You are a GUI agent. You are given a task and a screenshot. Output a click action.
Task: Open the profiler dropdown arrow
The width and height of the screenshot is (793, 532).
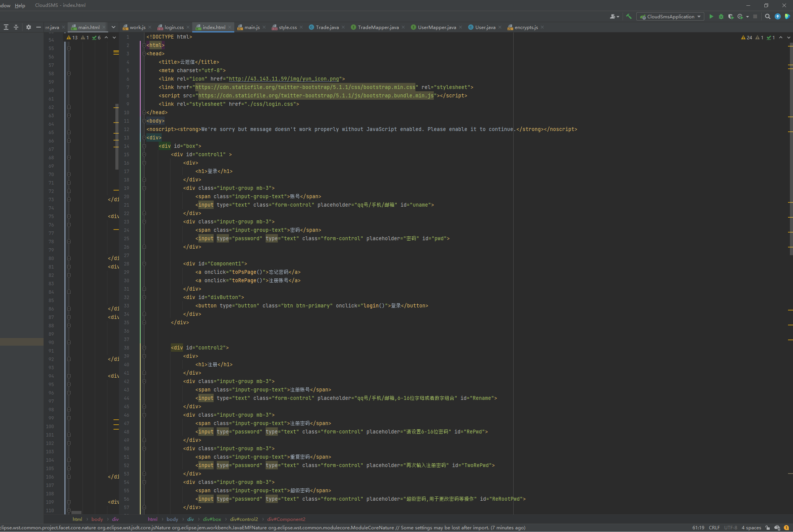tap(748, 16)
